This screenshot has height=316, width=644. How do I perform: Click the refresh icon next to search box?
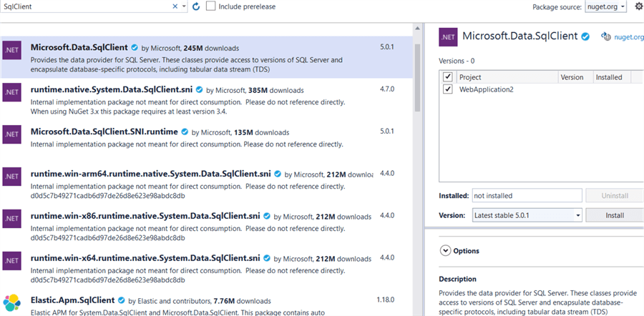(196, 6)
